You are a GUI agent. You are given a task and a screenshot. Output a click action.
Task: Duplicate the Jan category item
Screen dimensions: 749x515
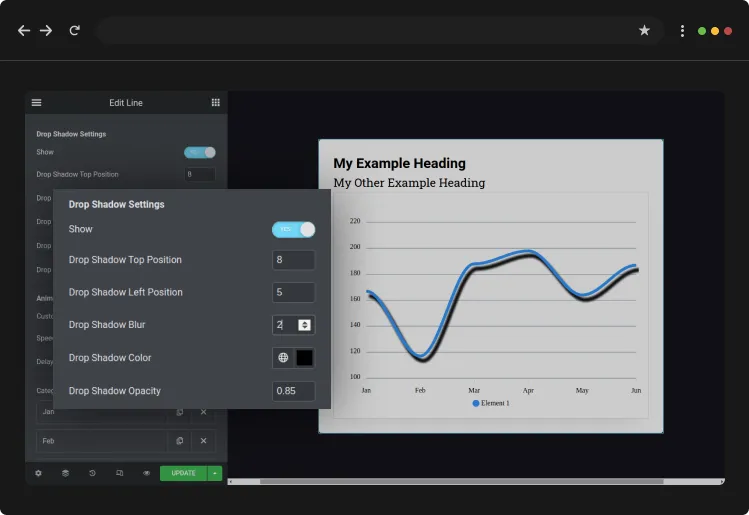[179, 412]
